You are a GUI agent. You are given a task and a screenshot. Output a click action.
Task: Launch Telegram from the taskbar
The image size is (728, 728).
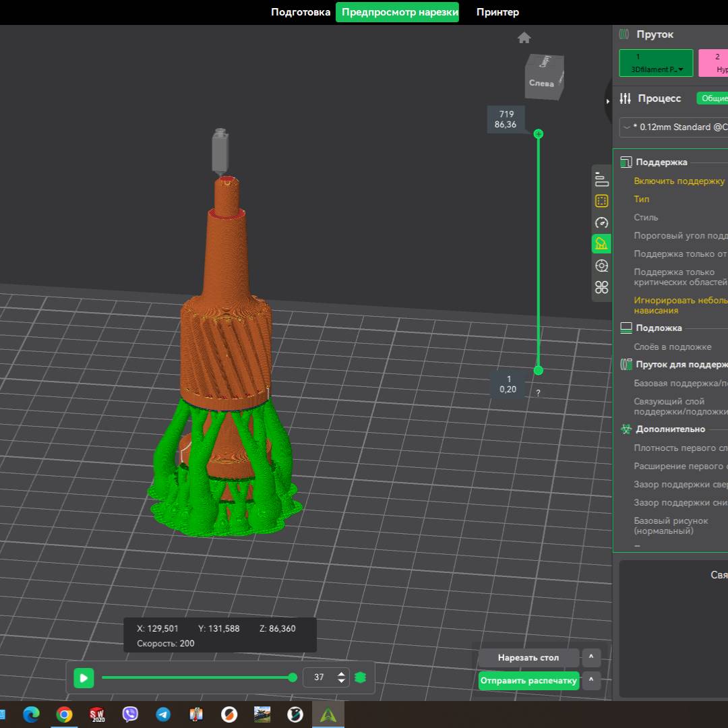[162, 715]
